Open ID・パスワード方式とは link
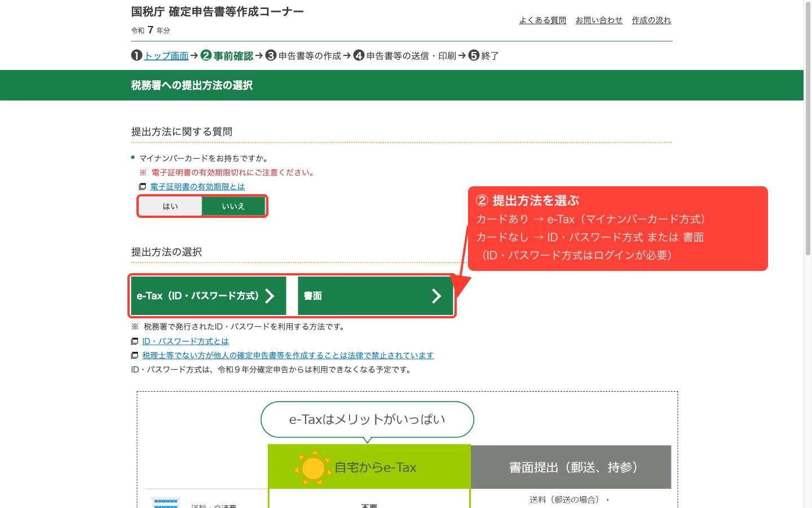 186,341
